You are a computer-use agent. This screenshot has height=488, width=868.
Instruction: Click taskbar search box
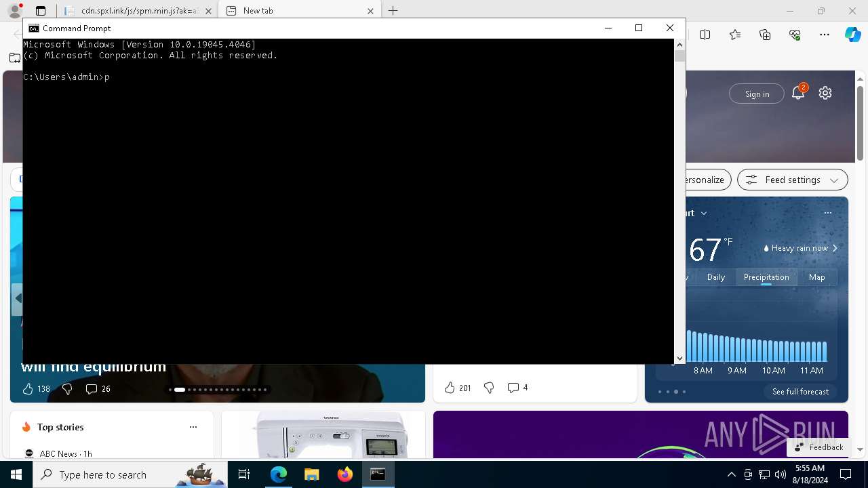[x=130, y=474]
